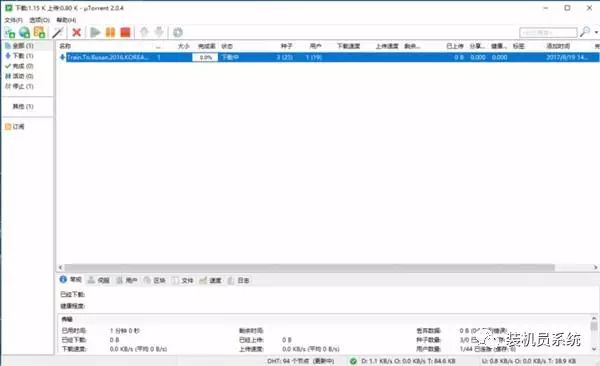Sort by the 大小 column header

(x=184, y=46)
